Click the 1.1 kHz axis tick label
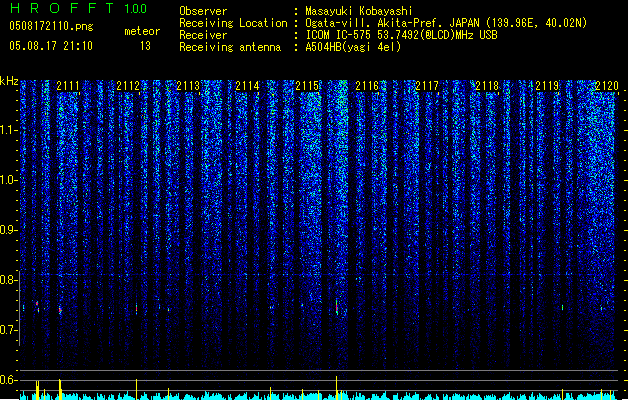Screen dimensions: 629x400 tap(8, 130)
